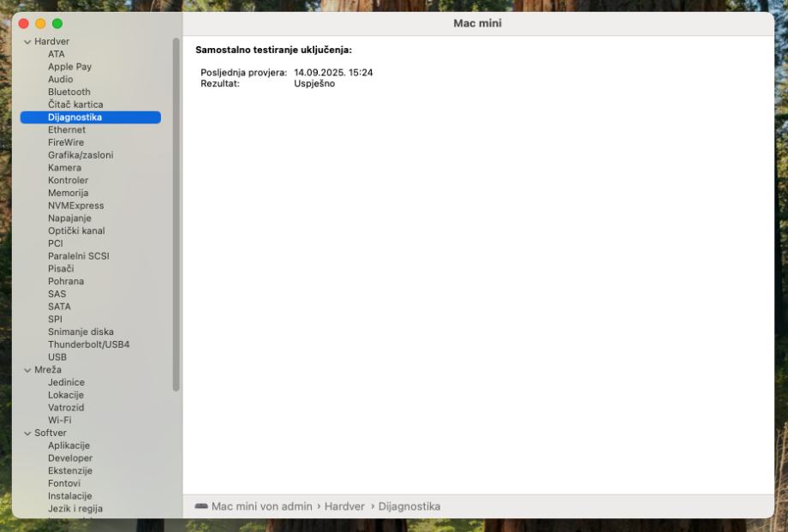Image resolution: width=788 pixels, height=532 pixels.
Task: Select Vatrozid network entry
Action: tap(66, 407)
